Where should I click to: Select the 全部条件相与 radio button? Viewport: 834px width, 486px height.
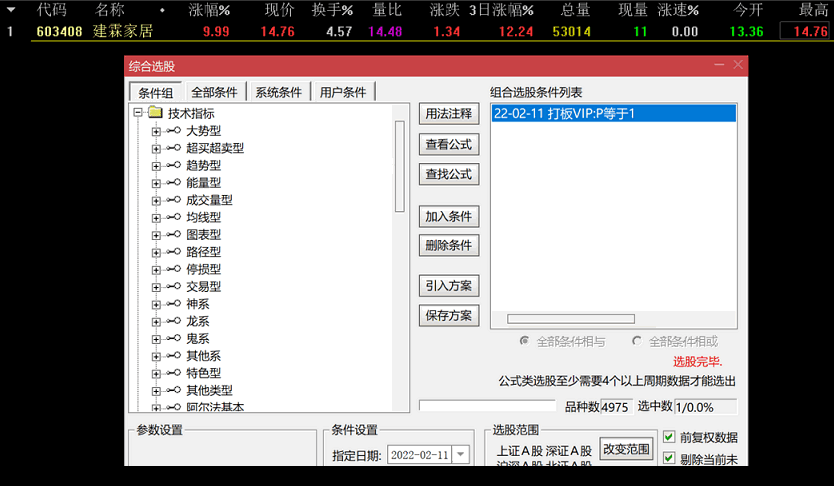(524, 341)
